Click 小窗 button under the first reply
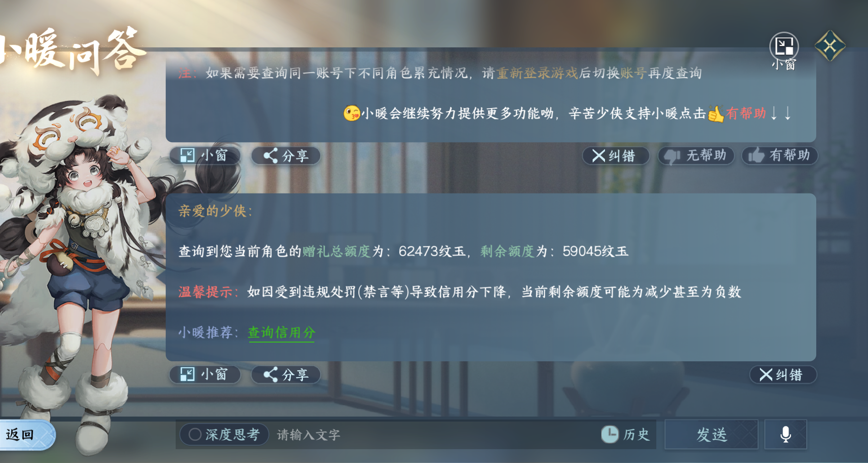868x463 pixels. click(x=205, y=155)
